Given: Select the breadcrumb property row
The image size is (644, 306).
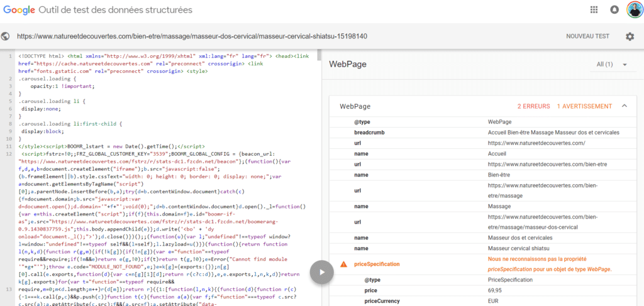Looking at the screenshot, I should [483, 133].
